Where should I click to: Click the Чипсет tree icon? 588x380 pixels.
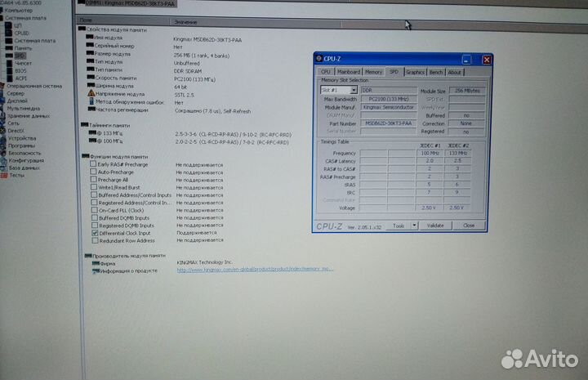[x=9, y=64]
